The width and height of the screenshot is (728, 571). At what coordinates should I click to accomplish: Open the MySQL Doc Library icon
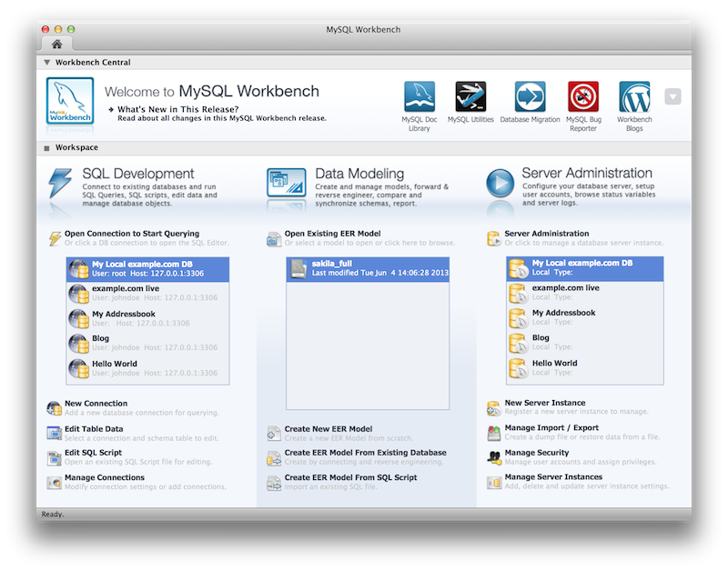coord(420,97)
